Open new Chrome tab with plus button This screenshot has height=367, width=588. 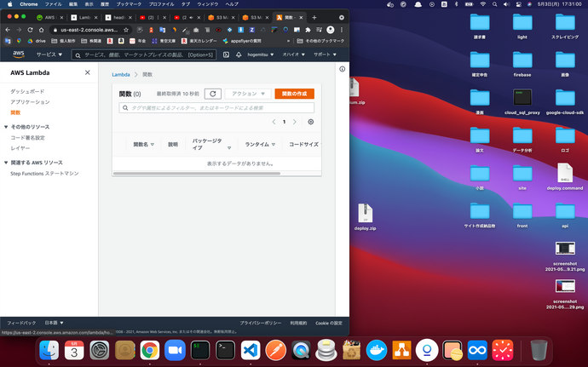[x=314, y=18]
